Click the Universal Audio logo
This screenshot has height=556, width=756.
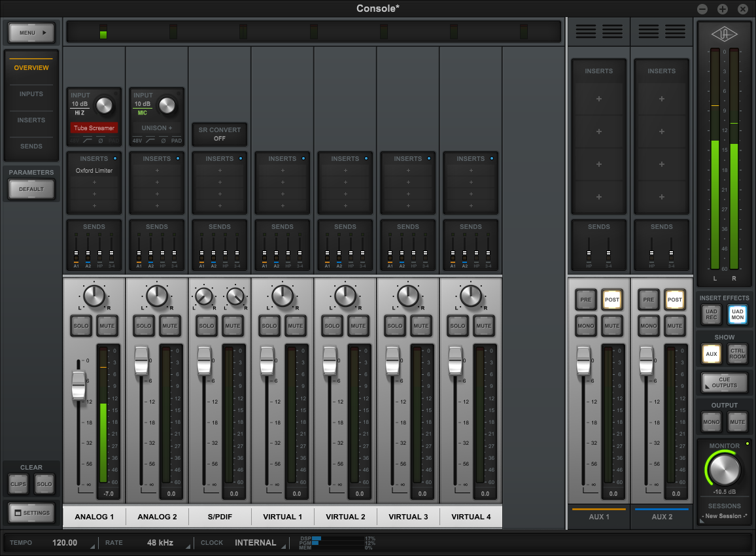pyautogui.click(x=724, y=34)
